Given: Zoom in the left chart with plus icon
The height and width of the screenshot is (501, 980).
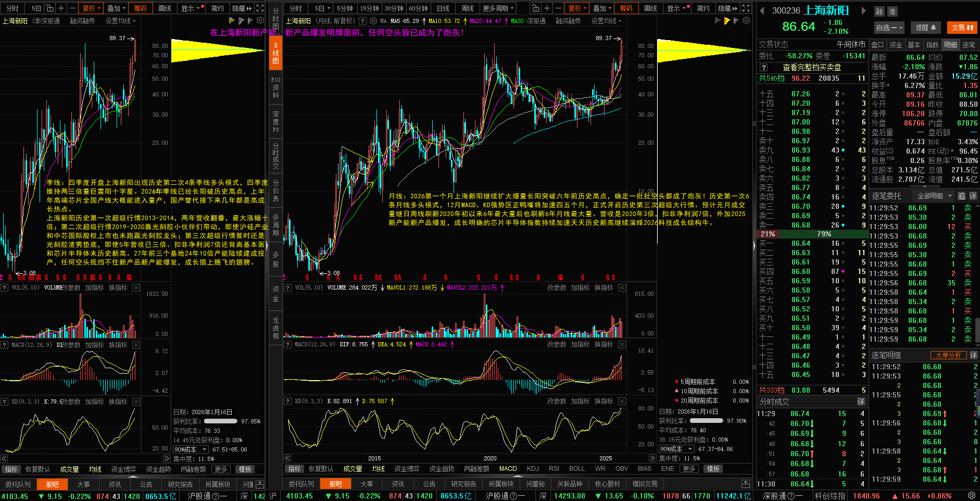Looking at the screenshot, I should (x=61, y=8).
